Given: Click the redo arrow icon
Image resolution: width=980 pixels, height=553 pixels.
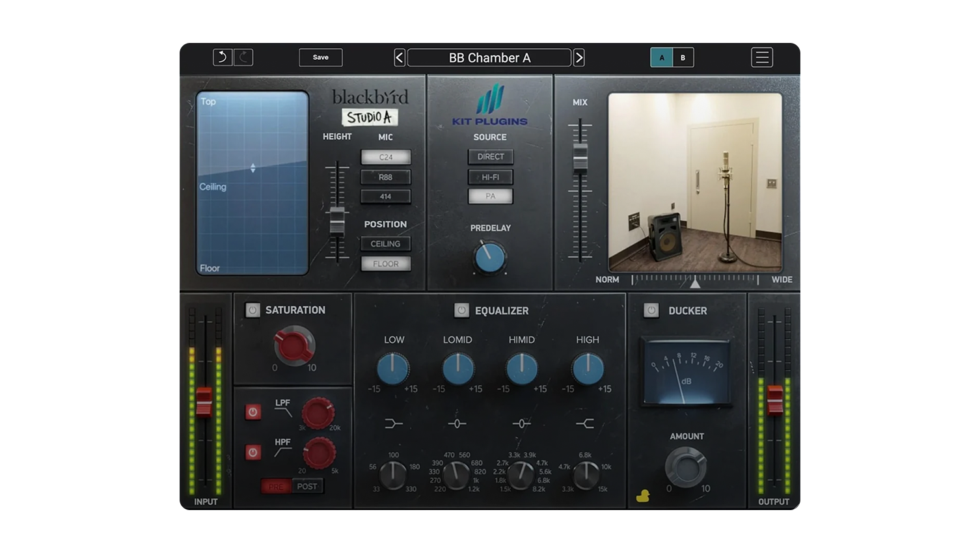Looking at the screenshot, I should coord(243,57).
